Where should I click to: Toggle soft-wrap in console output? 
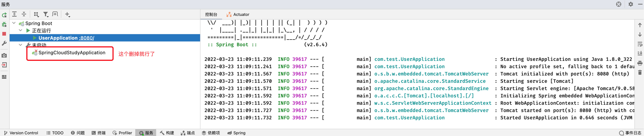click(640, 44)
